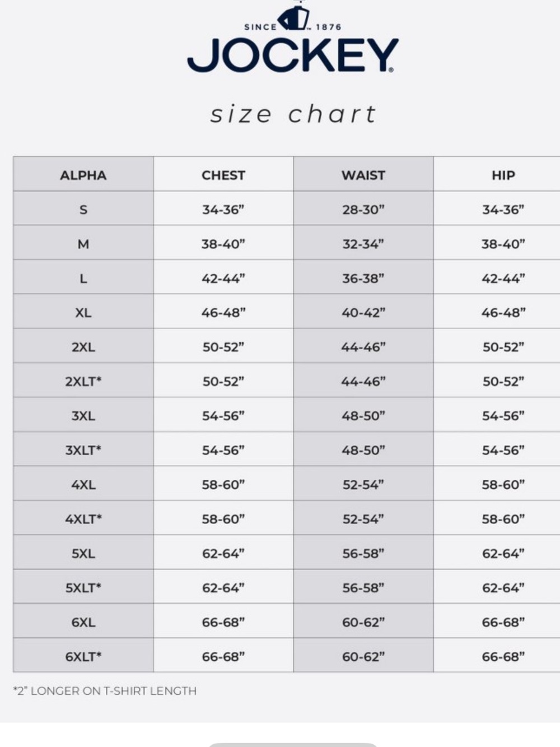Click waist value 36-38” for size L
This screenshot has width=560, height=747.
363,278
